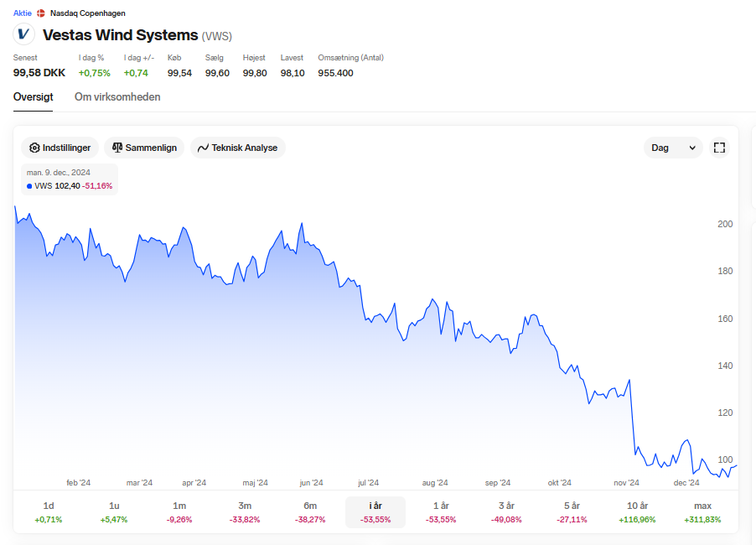Click the jun '24 x-axis label
756x545 pixels.
[x=311, y=482]
